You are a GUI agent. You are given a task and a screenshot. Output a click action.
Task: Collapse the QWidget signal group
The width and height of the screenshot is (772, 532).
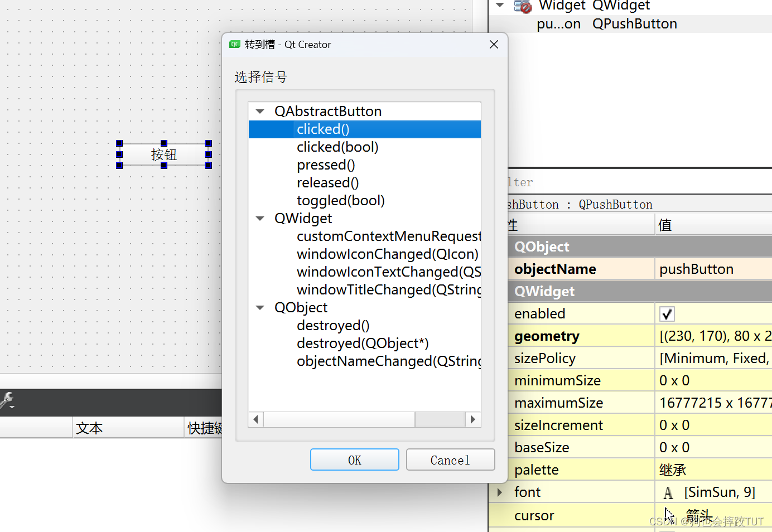click(x=260, y=219)
